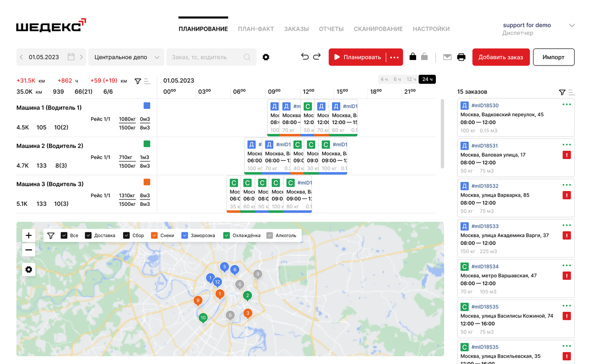The width and height of the screenshot is (591, 364).
Task: Uncheck the Доставка map filter checkbox
Action: 89,235
